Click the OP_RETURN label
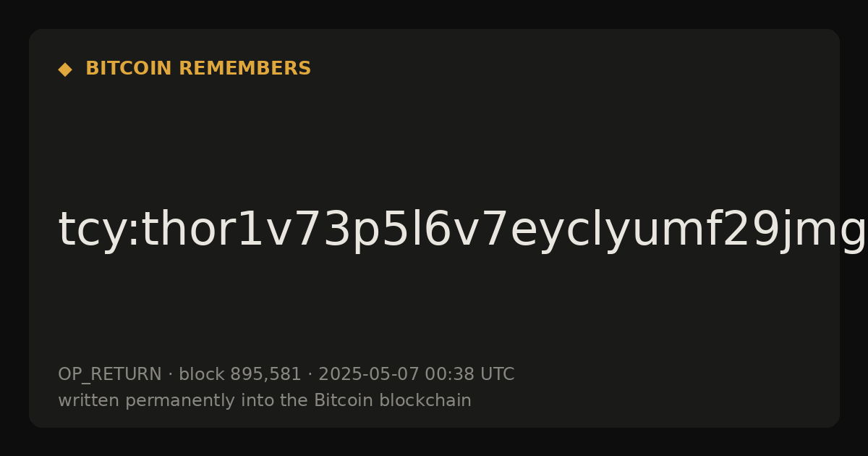This screenshot has width=868, height=456. [109, 375]
